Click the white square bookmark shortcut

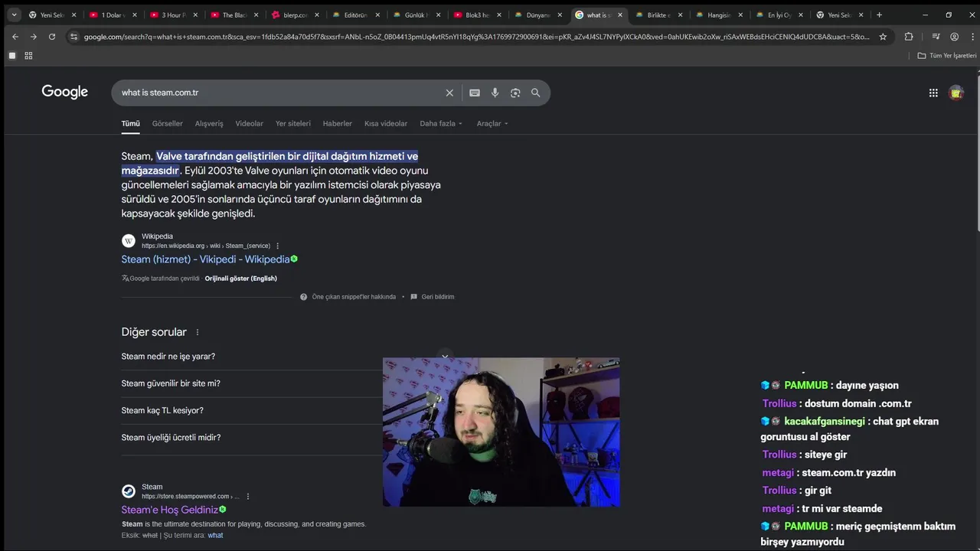(x=11, y=55)
